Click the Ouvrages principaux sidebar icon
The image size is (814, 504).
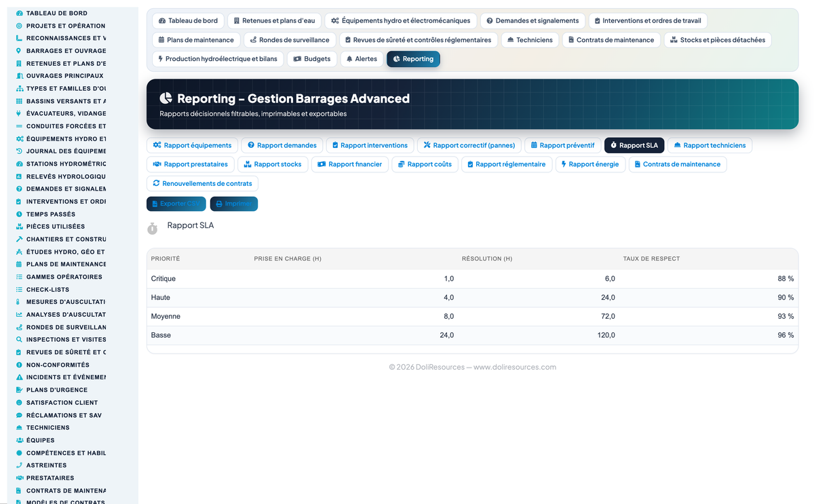pyautogui.click(x=19, y=76)
